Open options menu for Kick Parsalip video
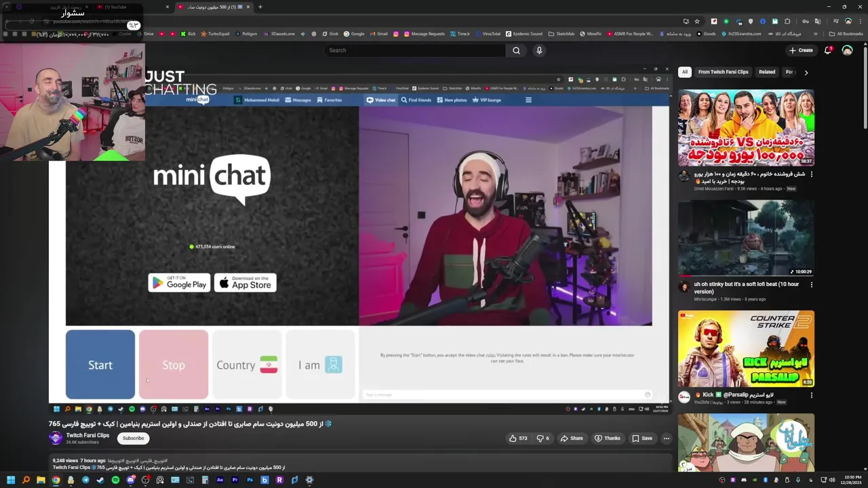The image size is (868, 488). coord(812,395)
